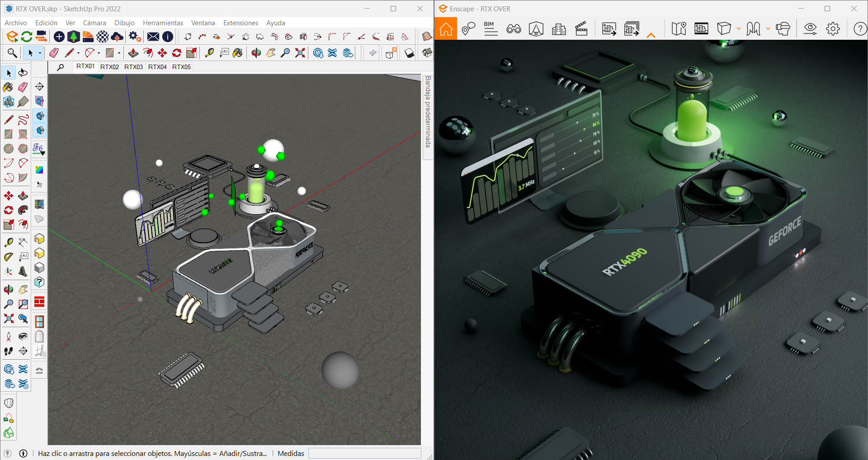Switch to RTX02 scene tab
The image size is (868, 460).
click(109, 67)
